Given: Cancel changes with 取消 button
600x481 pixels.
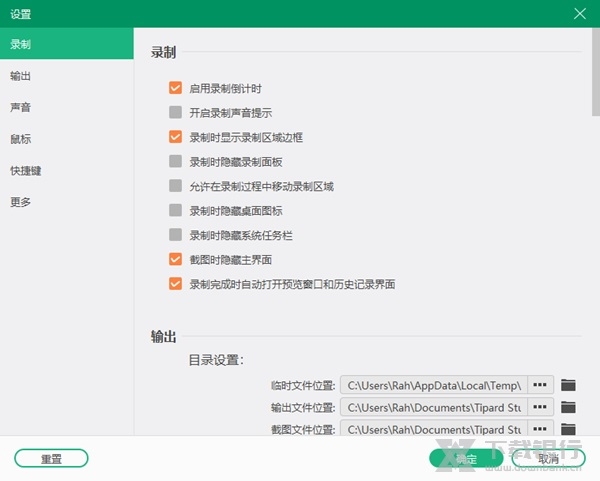Looking at the screenshot, I should (548, 458).
